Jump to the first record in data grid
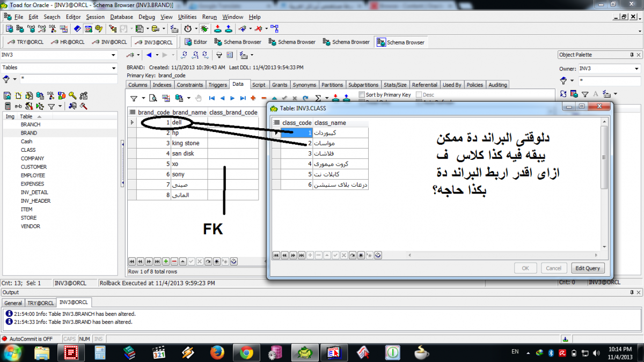This screenshot has width=644, height=362. 212,98
